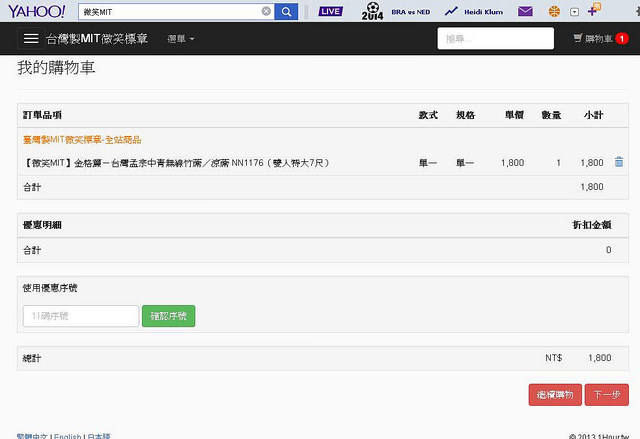The height and width of the screenshot is (439, 640).
Task: Switch language to English in footer
Action: [x=67, y=436]
